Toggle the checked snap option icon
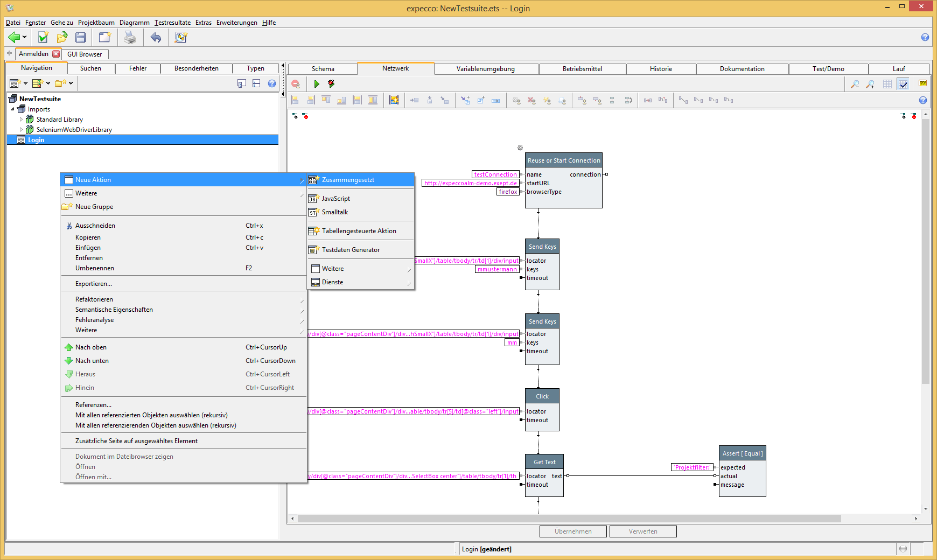 click(x=903, y=84)
